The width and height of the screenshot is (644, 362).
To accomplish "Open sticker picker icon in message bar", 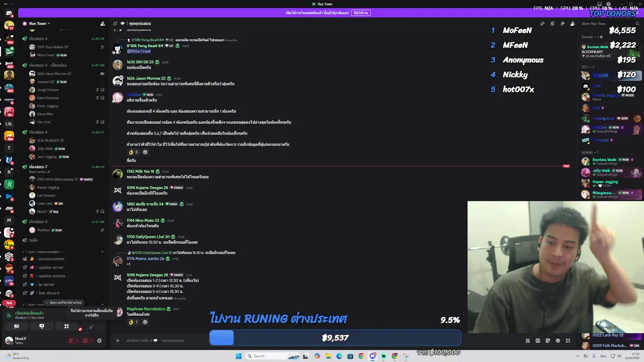I will click(x=547, y=340).
